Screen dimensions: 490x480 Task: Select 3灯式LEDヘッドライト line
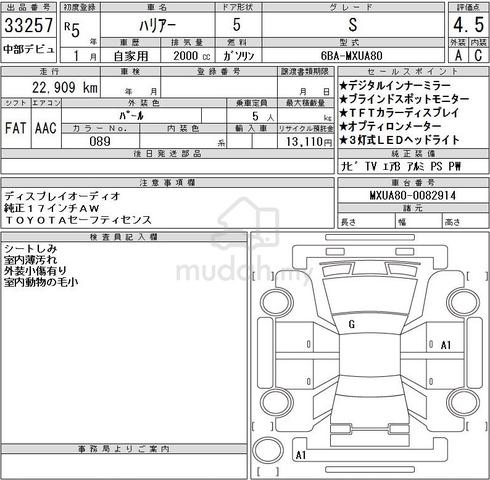(399, 140)
